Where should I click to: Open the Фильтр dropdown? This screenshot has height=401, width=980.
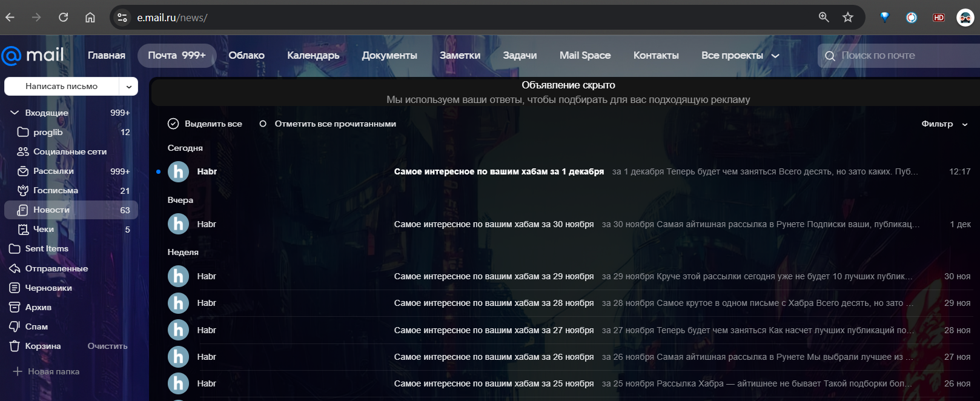[x=944, y=124]
